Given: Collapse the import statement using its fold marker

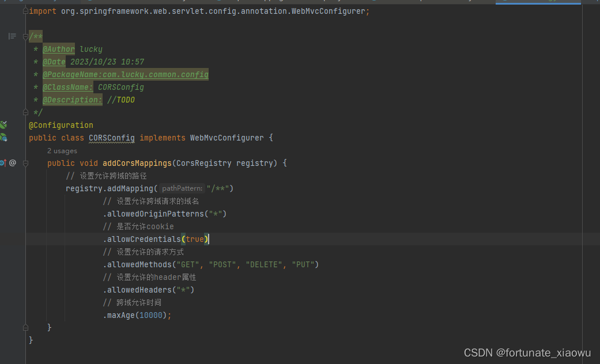Looking at the screenshot, I should click(25, 10).
